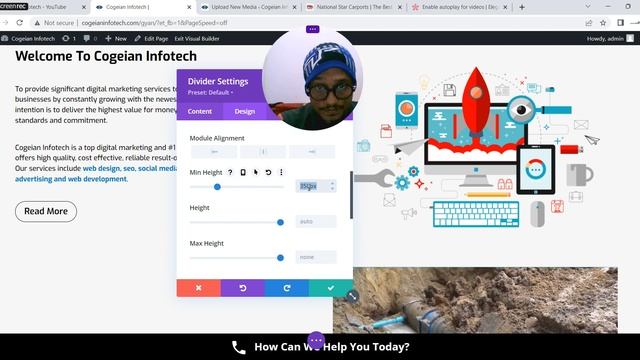Align the module left

point(214,152)
